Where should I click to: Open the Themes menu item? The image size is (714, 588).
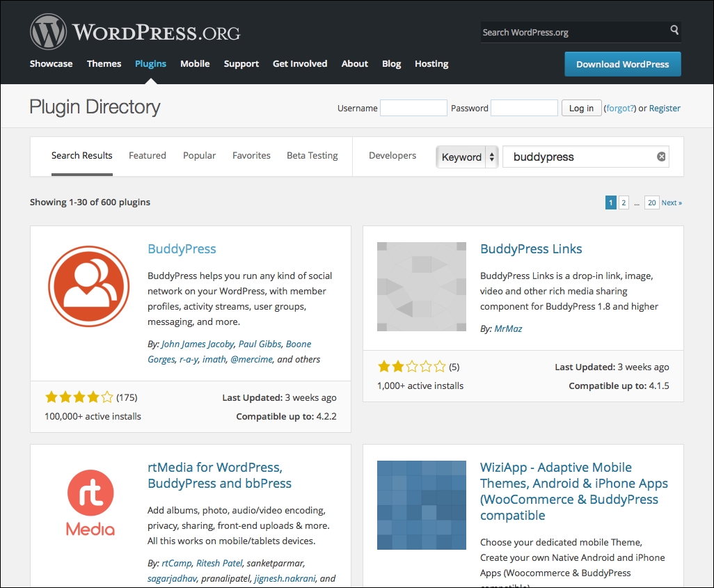coord(104,64)
